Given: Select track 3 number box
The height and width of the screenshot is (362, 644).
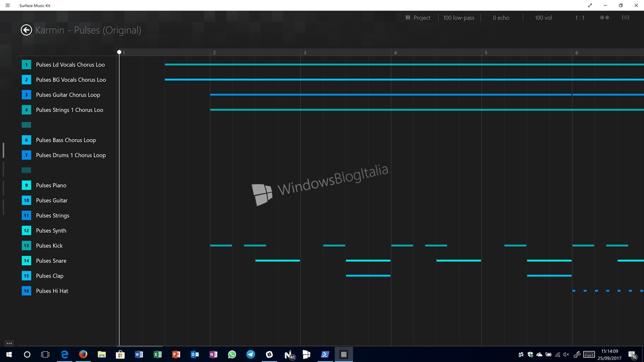Looking at the screenshot, I should click(x=26, y=95).
